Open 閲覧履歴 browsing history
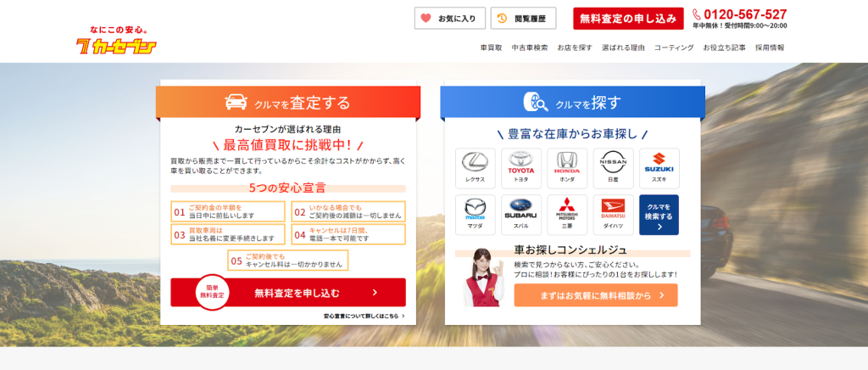The width and height of the screenshot is (868, 370). tap(523, 18)
